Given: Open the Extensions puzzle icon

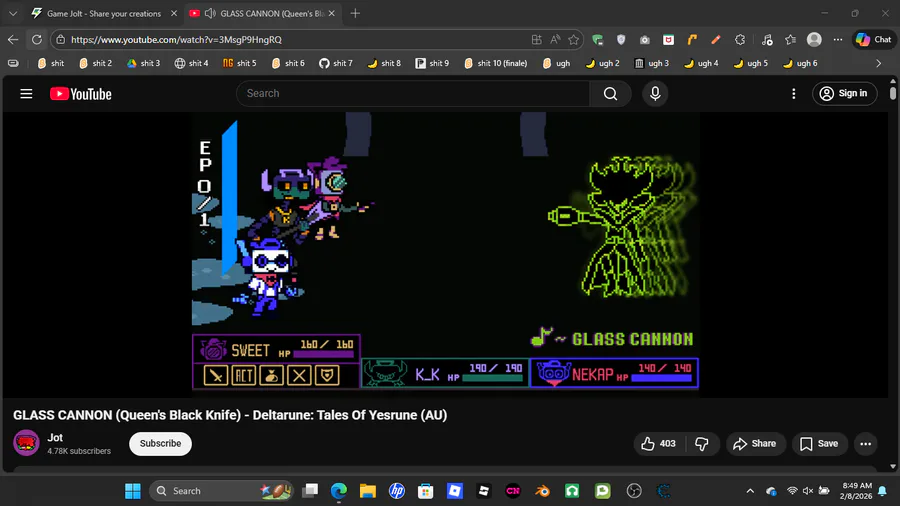Looking at the screenshot, I should [x=740, y=40].
